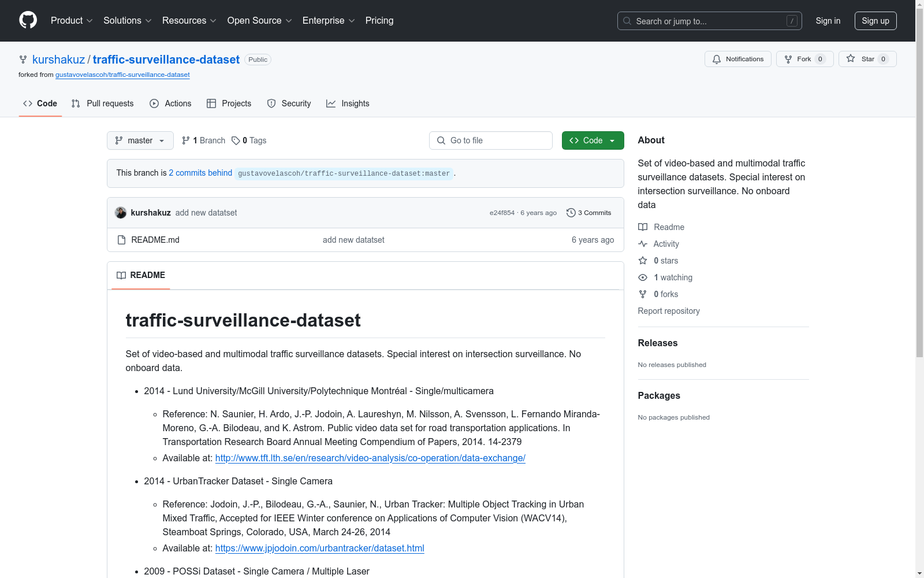This screenshot has height=578, width=924.
Task: Click the README book icon in About
Action: tap(643, 227)
